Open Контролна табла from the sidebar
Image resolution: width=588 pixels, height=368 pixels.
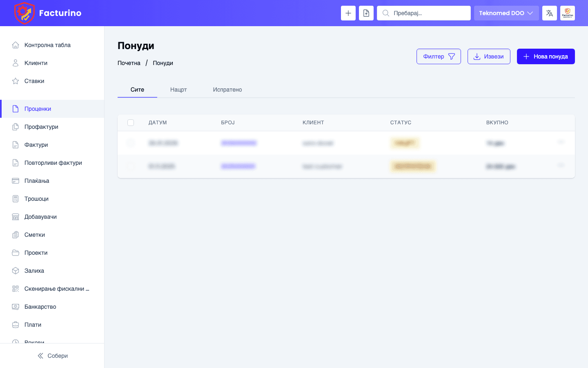coord(47,45)
